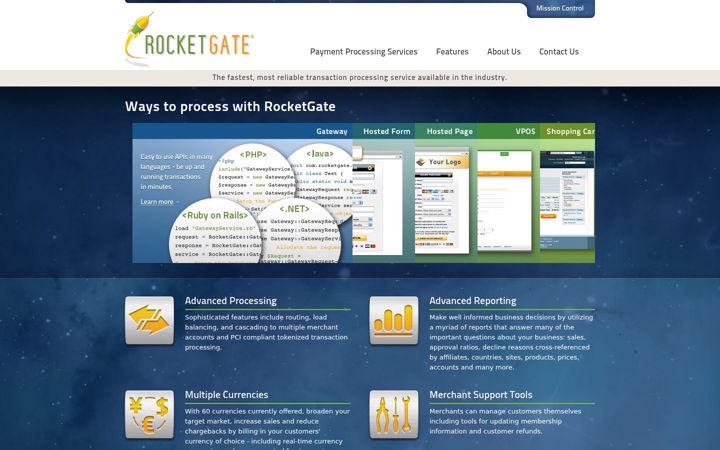Open Payment Processing Services menu

click(363, 52)
